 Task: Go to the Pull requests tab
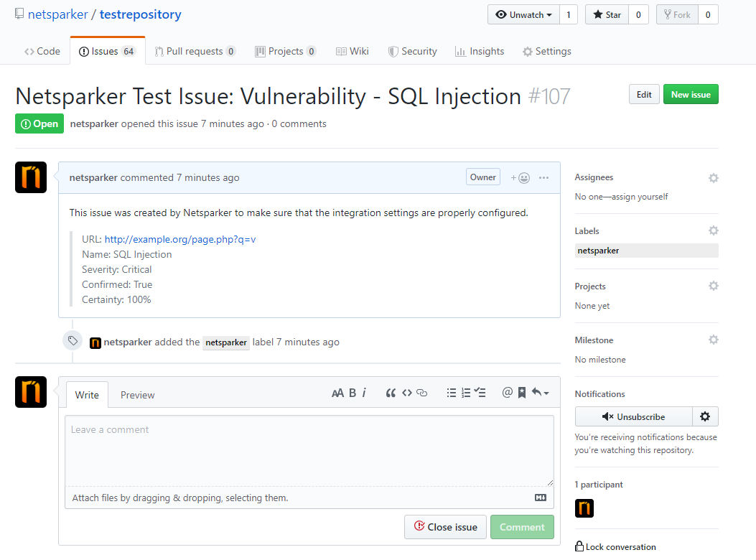point(195,50)
